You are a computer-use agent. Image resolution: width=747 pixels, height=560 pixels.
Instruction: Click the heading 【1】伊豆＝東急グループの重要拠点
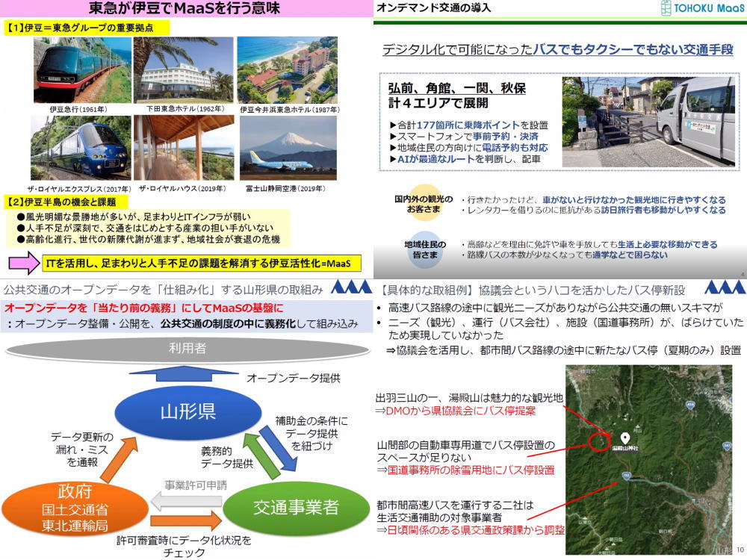pos(86,27)
